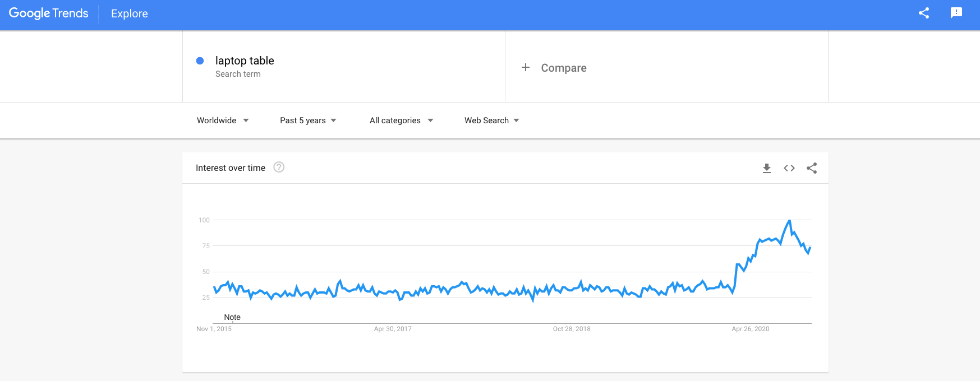Click the blue dot beside laptop table
This screenshot has width=980, height=381.
point(200,61)
